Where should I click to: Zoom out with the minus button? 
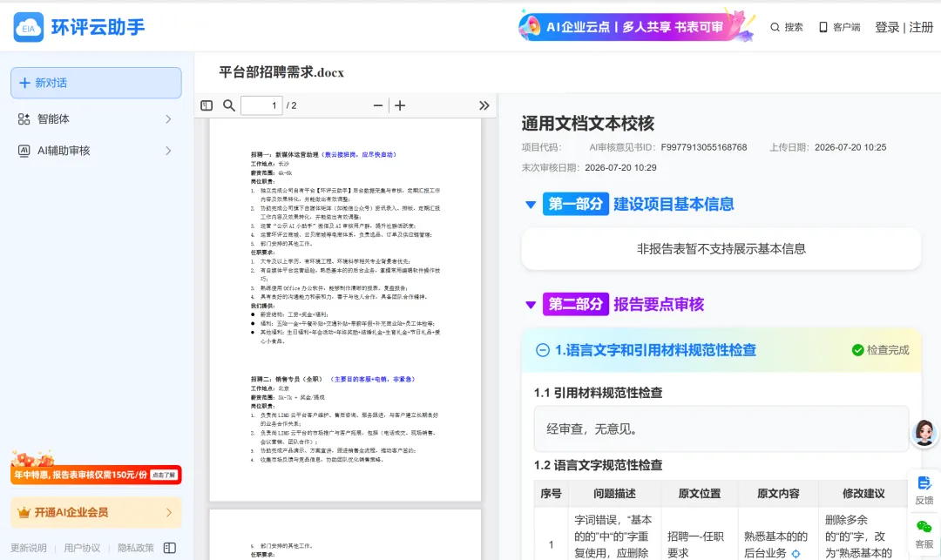(377, 105)
